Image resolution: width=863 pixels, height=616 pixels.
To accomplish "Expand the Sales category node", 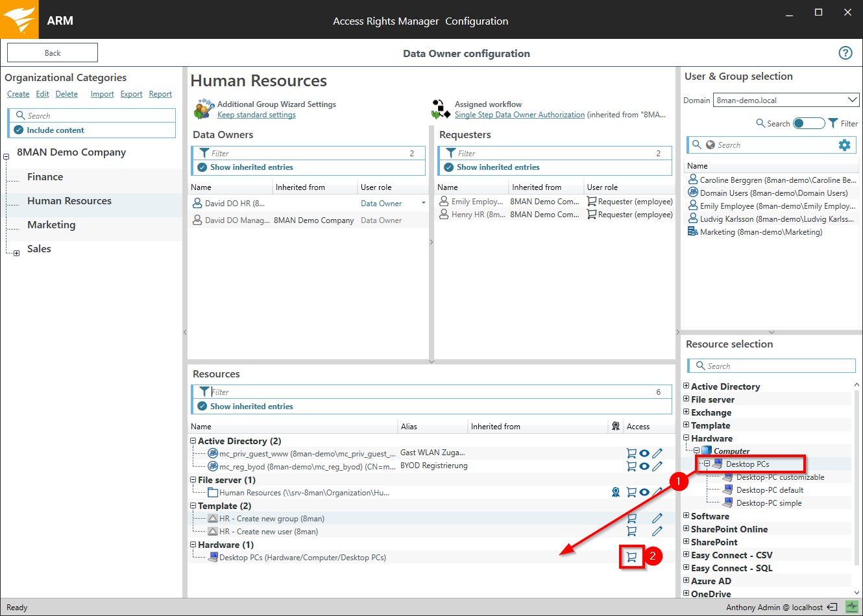I will 16,254.
